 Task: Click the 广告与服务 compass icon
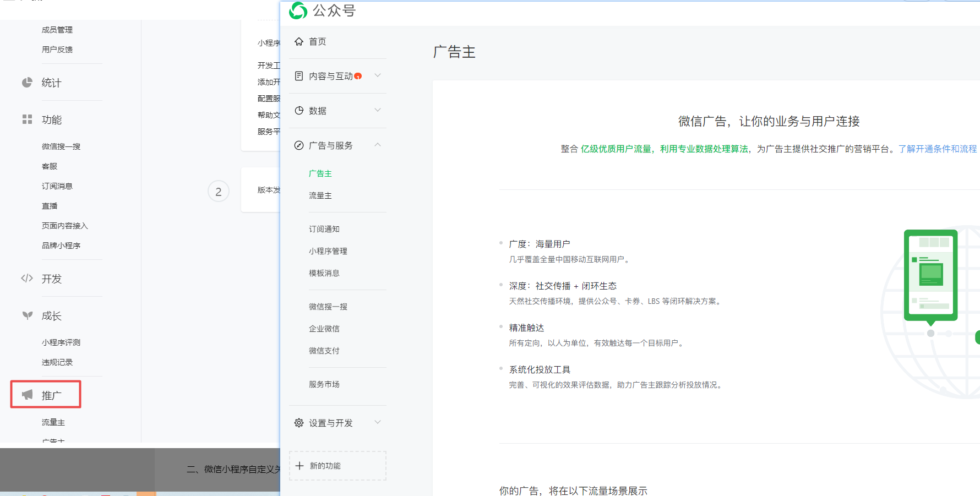click(x=299, y=145)
